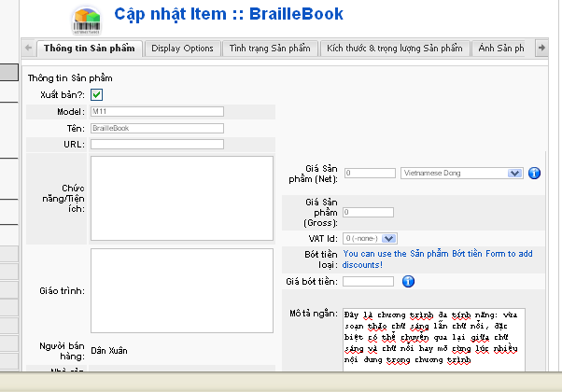Click the Thông tin Sản phẩm section label

(70, 78)
